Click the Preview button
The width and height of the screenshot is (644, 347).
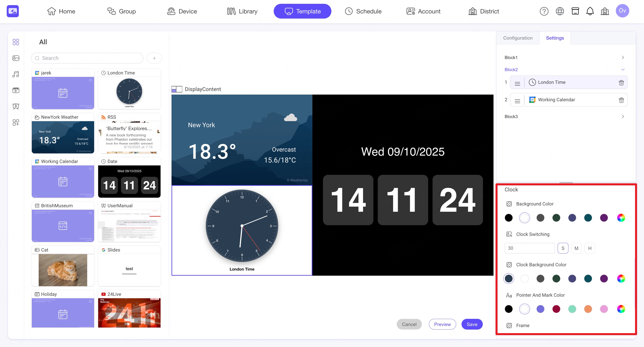442,324
